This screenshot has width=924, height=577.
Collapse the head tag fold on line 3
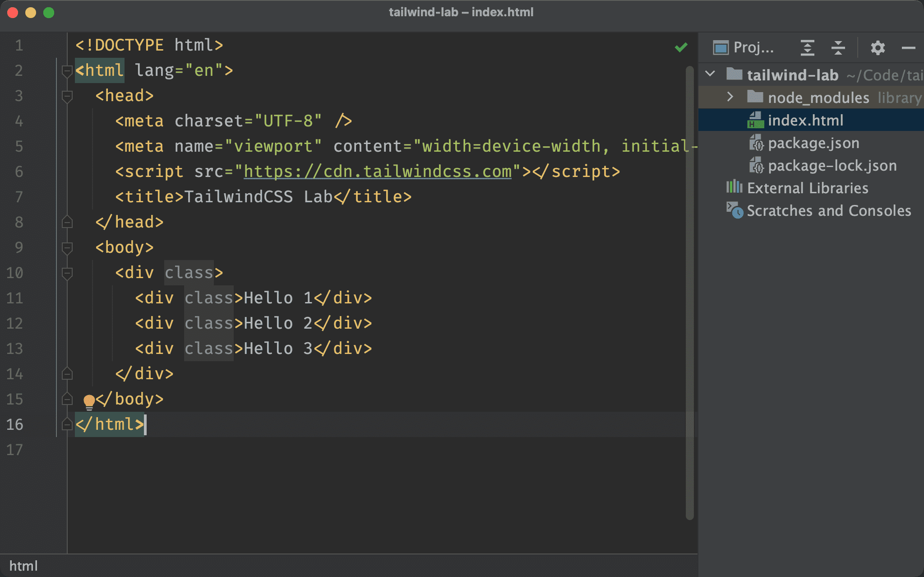click(67, 96)
